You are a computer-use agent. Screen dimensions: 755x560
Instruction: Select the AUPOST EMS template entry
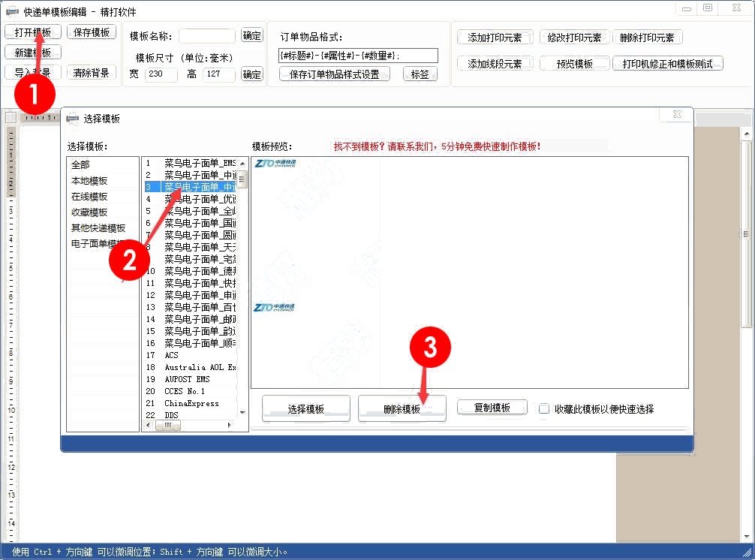188,379
